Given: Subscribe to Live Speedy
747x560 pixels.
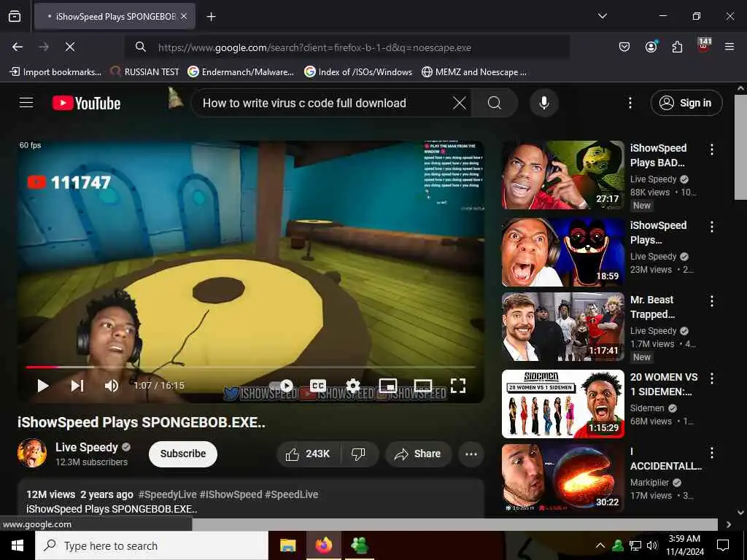Looking at the screenshot, I should coord(183,454).
